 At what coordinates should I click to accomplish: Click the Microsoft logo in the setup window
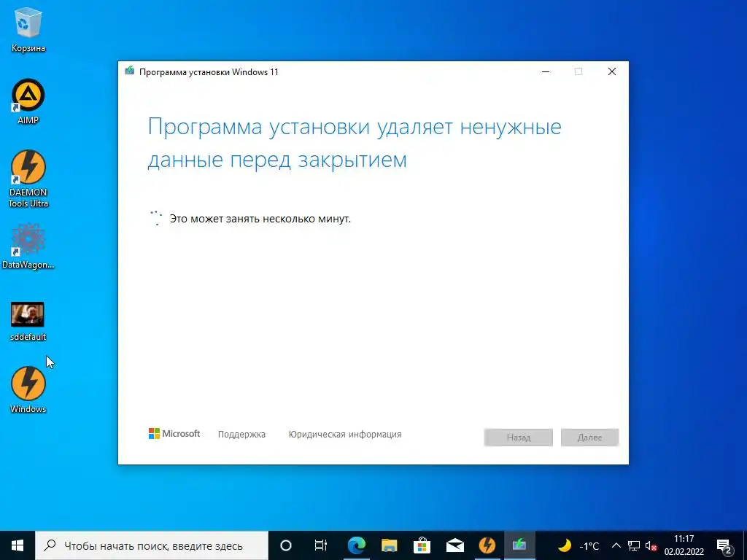(x=174, y=434)
